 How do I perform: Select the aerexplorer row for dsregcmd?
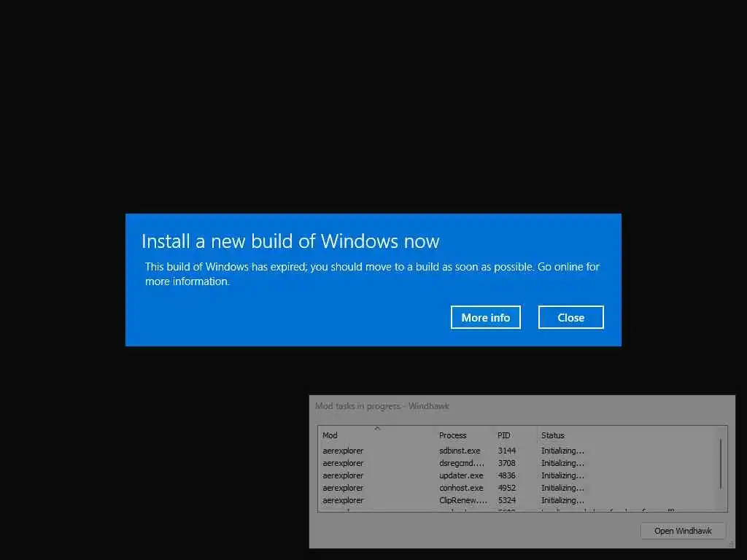point(519,463)
